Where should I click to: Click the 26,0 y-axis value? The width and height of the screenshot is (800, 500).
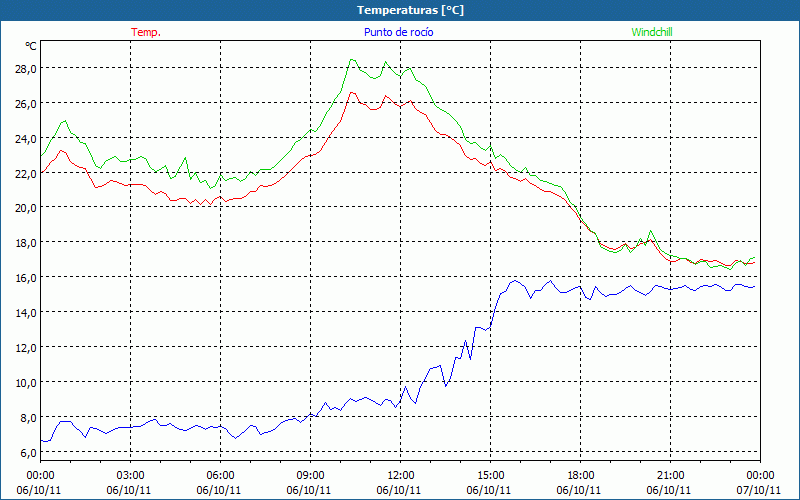click(x=26, y=104)
